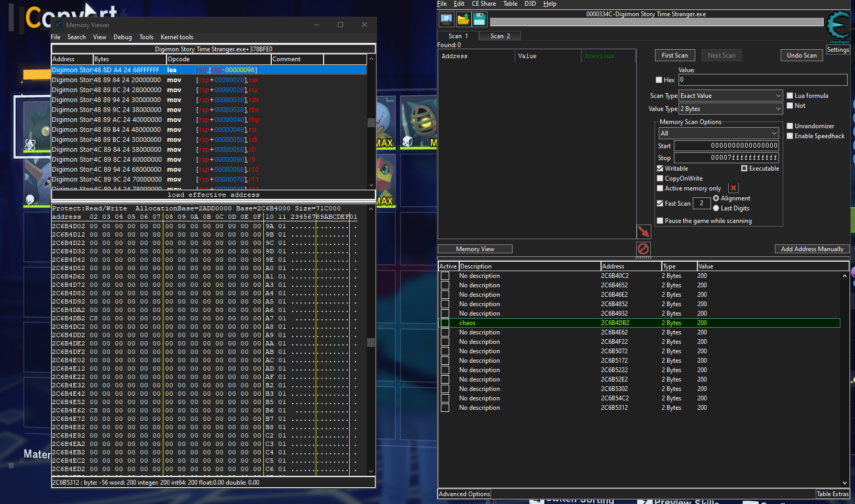The height and width of the screenshot is (504, 855).
Task: Click the red arrow add-to-list icon
Action: coord(643,231)
